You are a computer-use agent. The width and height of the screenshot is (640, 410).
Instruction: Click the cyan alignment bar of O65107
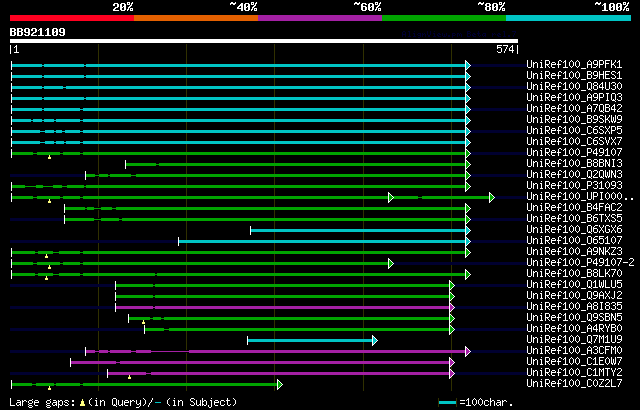tap(322, 242)
